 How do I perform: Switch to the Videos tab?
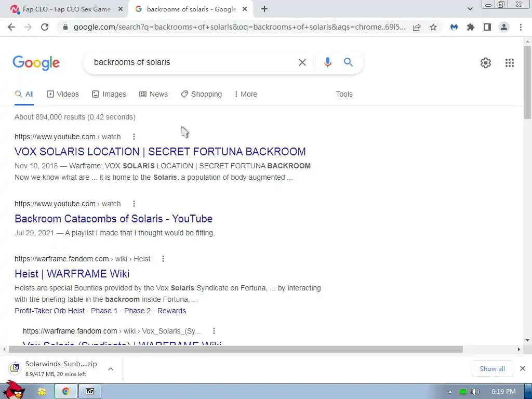[63, 95]
